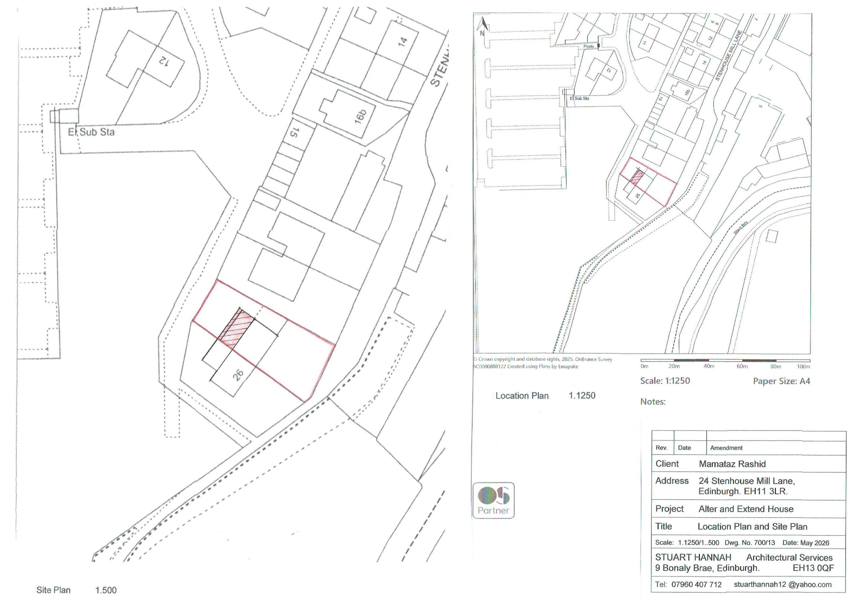This screenshot has height=614, width=868.
Task: Click the '60m' scale bar label
Action: [742, 366]
